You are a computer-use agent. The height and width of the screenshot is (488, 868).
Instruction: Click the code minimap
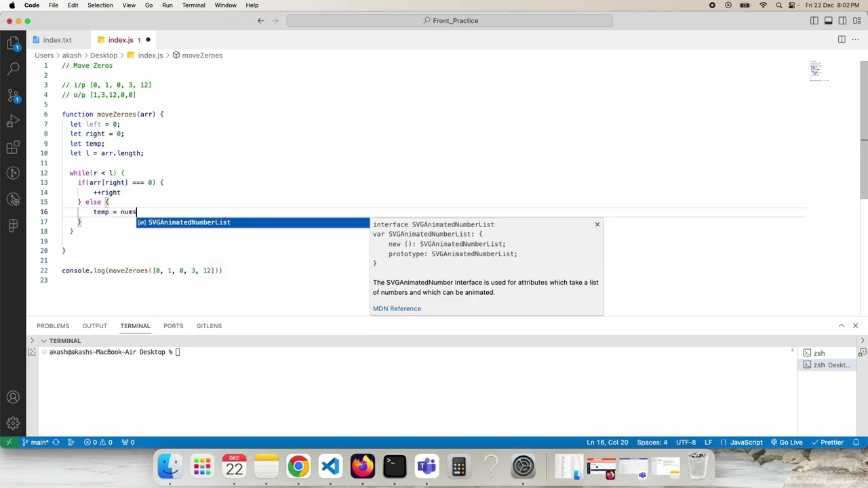(818, 70)
